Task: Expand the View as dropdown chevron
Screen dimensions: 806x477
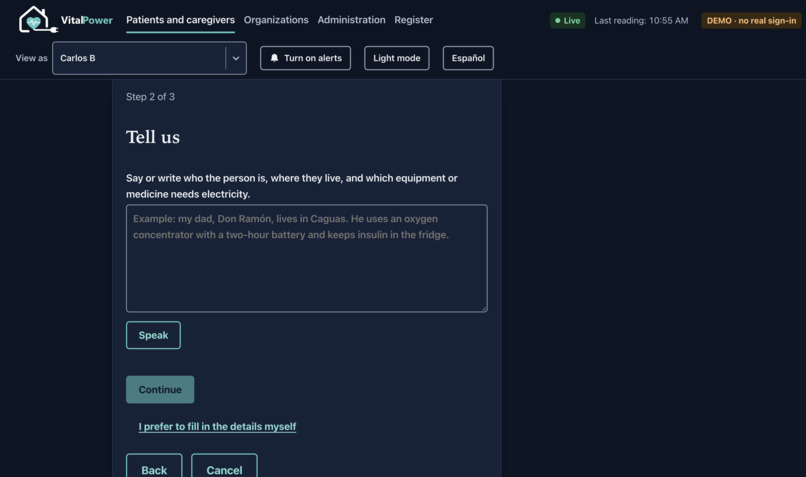Action: click(236, 58)
